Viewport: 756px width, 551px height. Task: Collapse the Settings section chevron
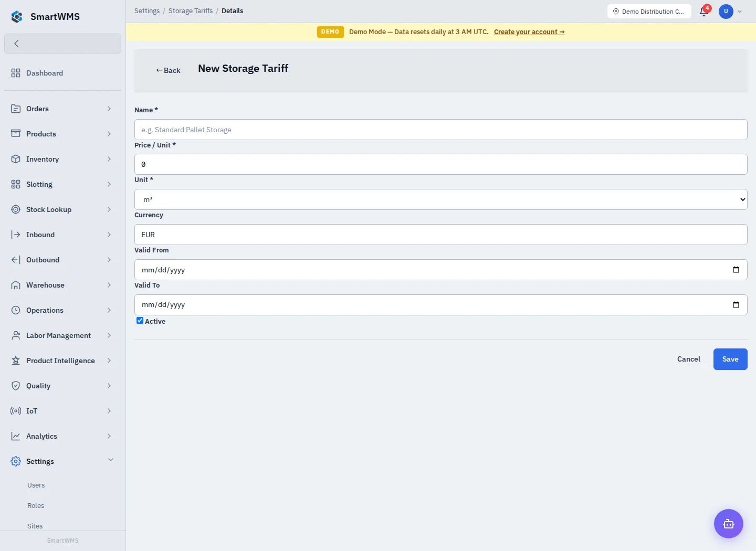tap(111, 460)
